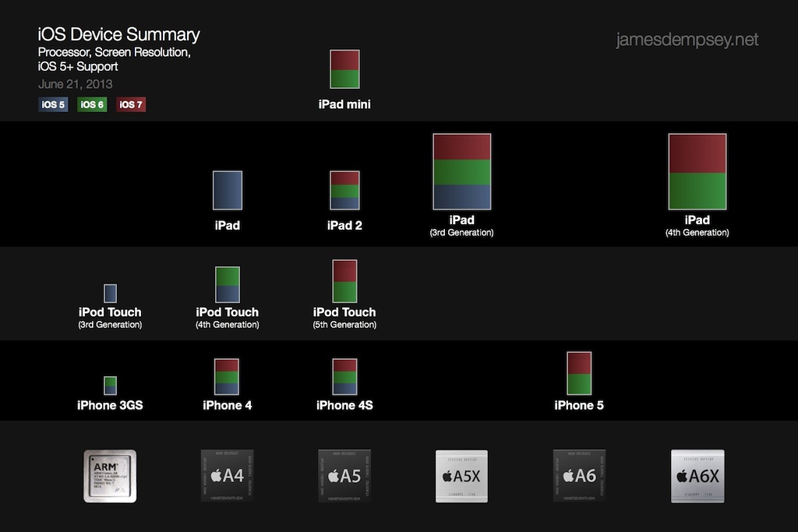
Task: Click the iPod Touch 4th Generation rectangle
Action: pyautogui.click(x=228, y=284)
